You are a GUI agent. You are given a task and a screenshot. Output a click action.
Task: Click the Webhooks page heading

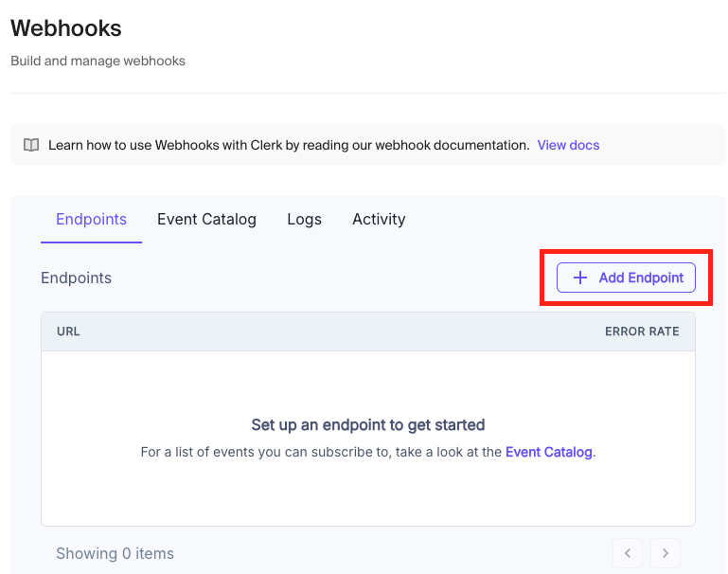point(66,28)
